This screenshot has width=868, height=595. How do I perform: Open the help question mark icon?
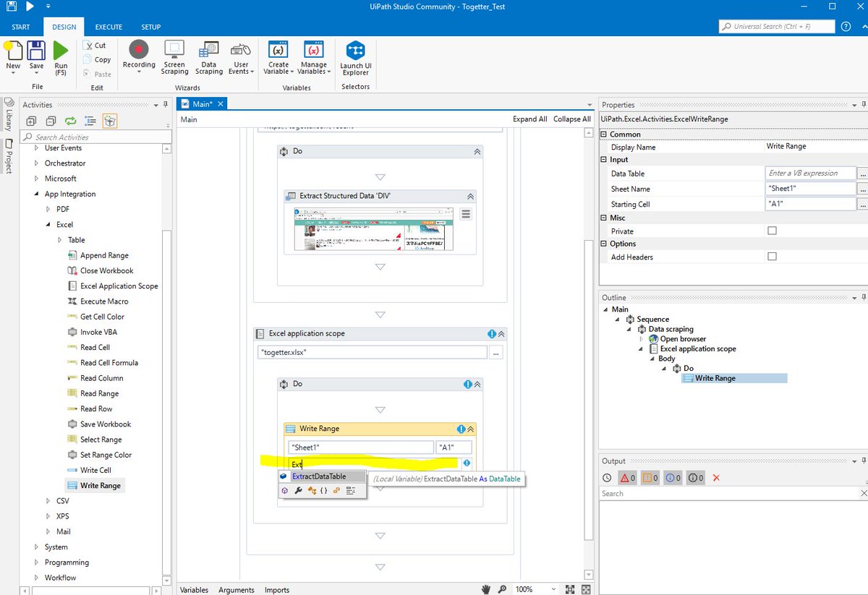click(x=846, y=27)
